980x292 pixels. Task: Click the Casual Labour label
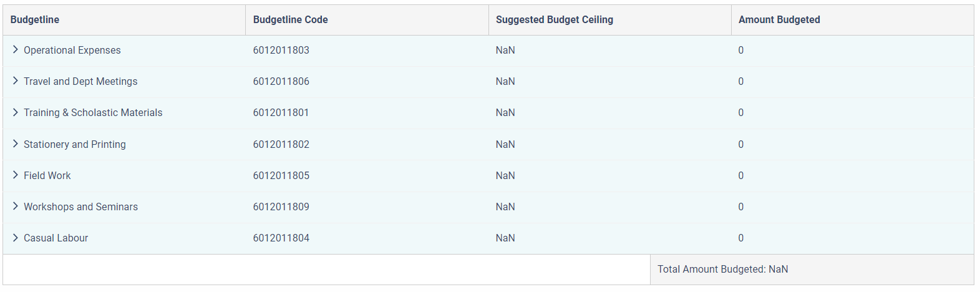coord(56,238)
